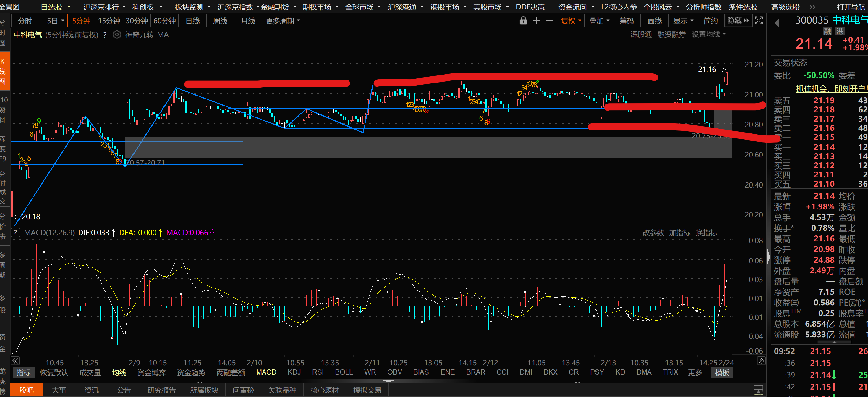This screenshot has width=868, height=397.
Task: Click question mark help beside chart title
Action: point(105,35)
